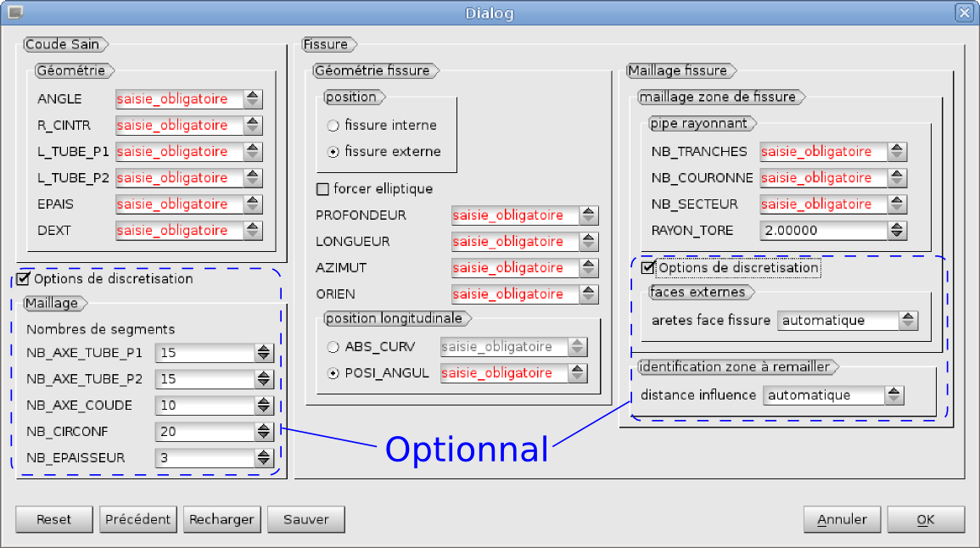Select ABS_CURV radio button
The height and width of the screenshot is (548, 980).
tap(333, 347)
